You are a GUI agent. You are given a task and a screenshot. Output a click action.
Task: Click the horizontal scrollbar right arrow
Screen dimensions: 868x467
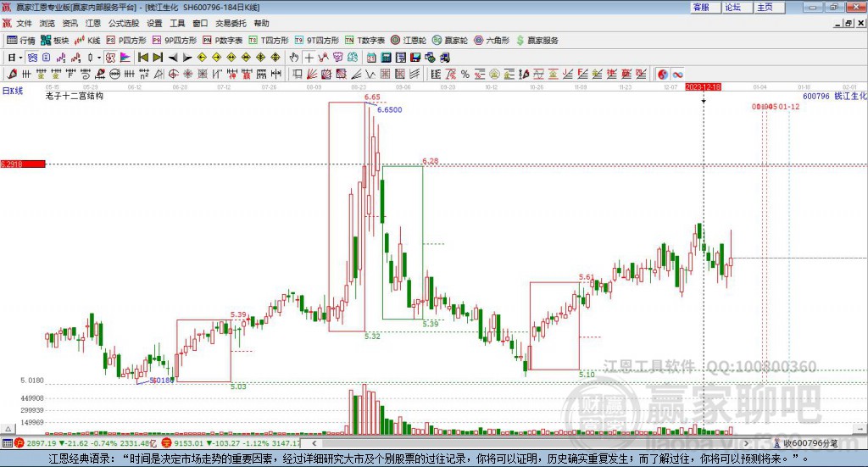(x=746, y=443)
